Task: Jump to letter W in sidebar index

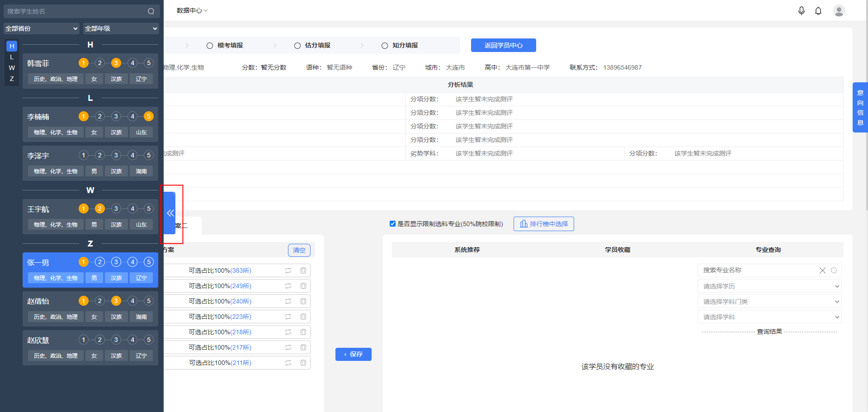Action: tap(11, 68)
